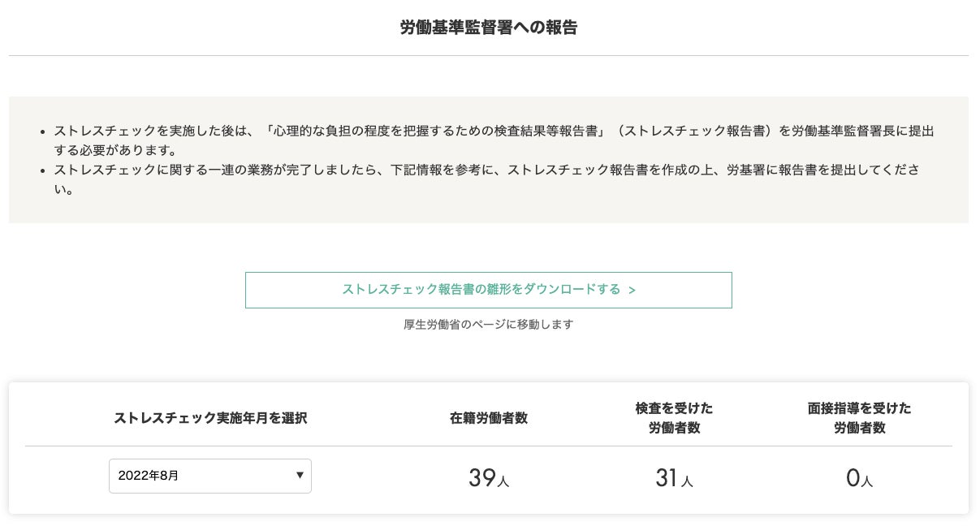This screenshot has height=526, width=980.
Task: Click the 在籍労働者数 column header
Action: pos(489,418)
